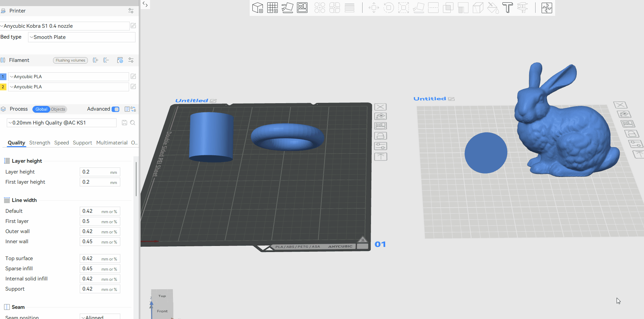This screenshot has height=319, width=644.
Task: Switch to Support tab
Action: (82, 143)
